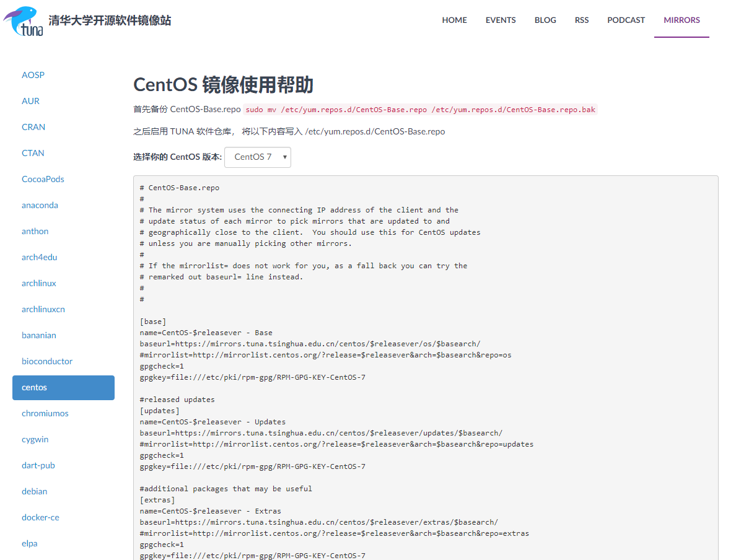This screenshot has height=560, width=736.
Task: Click the mirrorlist repo=extras line
Action: pos(334,534)
